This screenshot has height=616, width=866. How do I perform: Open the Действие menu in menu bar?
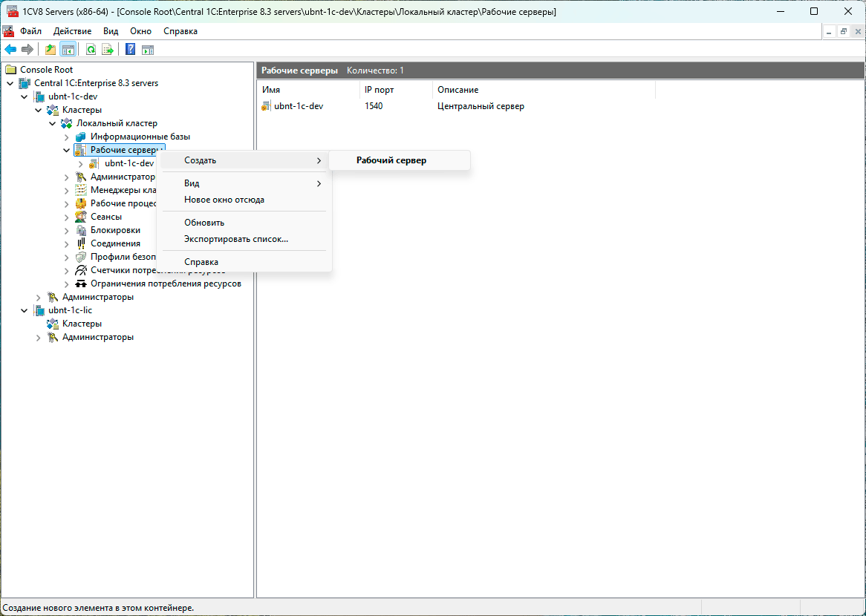[x=72, y=31]
